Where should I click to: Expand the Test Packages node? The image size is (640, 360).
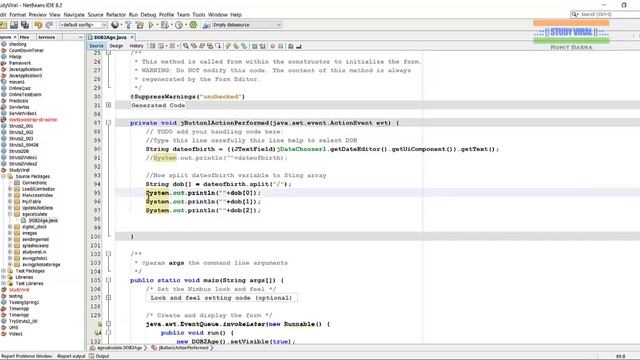[x=4, y=271]
